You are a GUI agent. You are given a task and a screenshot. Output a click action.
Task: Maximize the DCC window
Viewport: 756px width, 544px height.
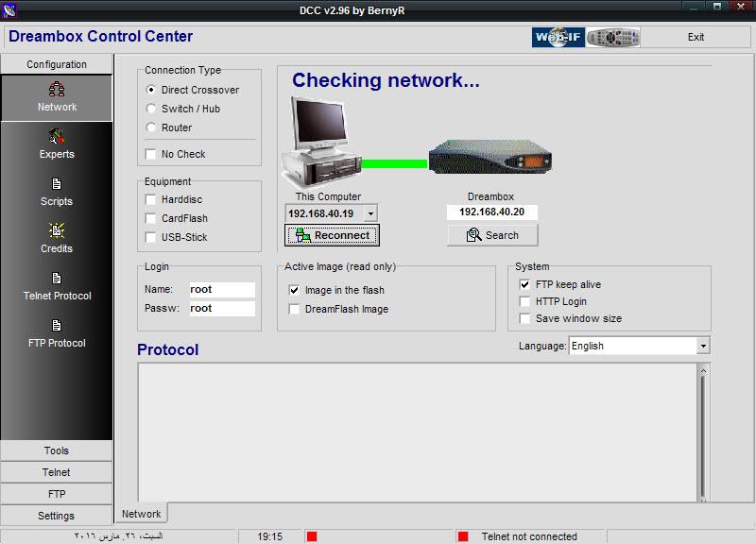717,7
